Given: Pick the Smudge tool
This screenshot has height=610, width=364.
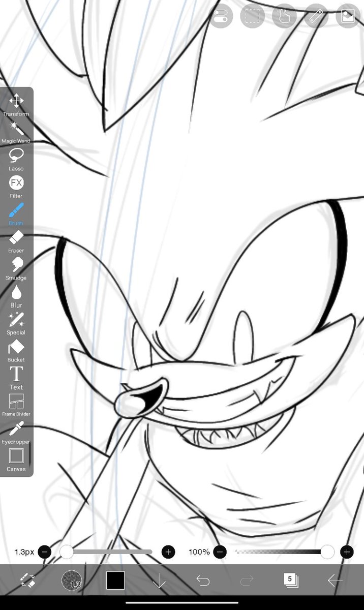Looking at the screenshot, I should pos(16,268).
